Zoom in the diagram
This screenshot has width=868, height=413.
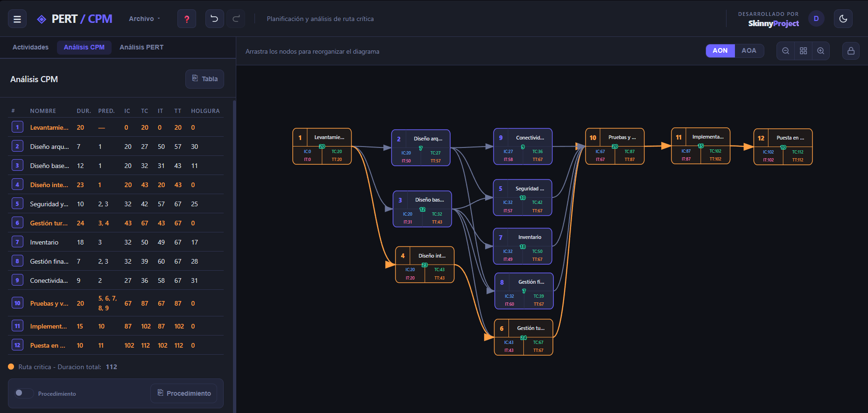(x=821, y=51)
